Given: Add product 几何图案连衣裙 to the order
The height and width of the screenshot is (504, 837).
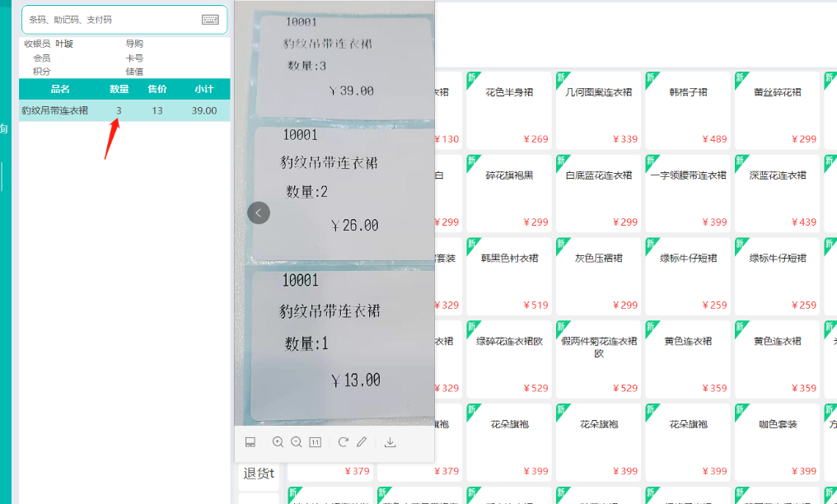Looking at the screenshot, I should click(x=598, y=111).
